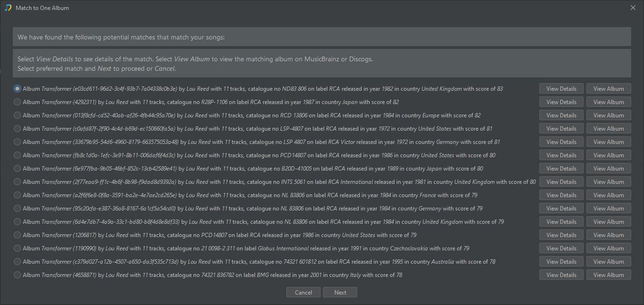Screen dimensions: 644x305
Task: Close the Match to One Album dialog
Action: (x=633, y=8)
